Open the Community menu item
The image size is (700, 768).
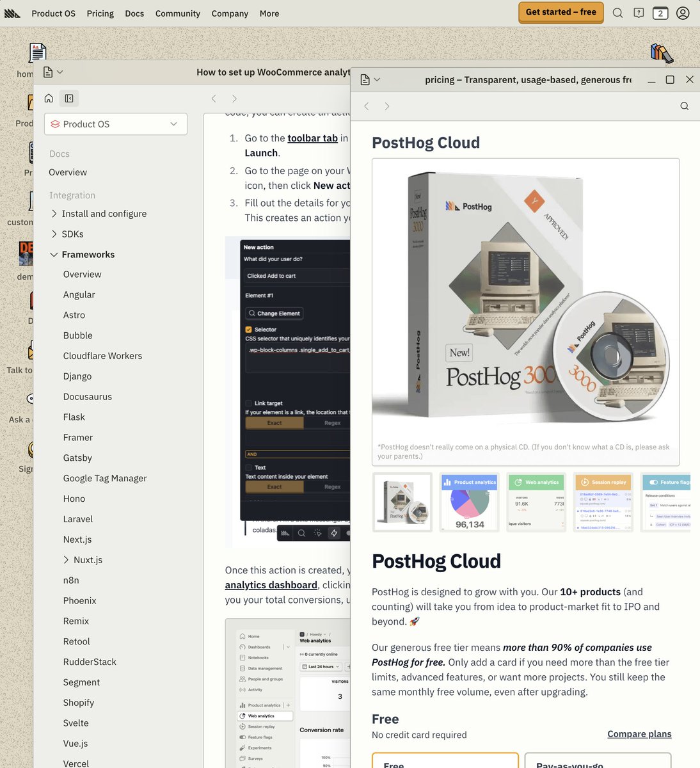pos(178,13)
